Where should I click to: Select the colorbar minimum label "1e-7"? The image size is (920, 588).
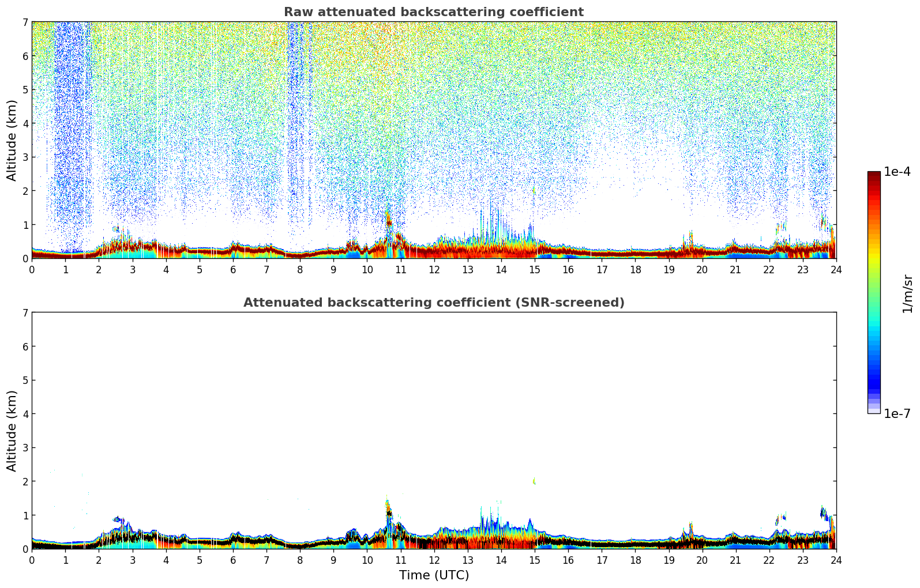pos(897,414)
